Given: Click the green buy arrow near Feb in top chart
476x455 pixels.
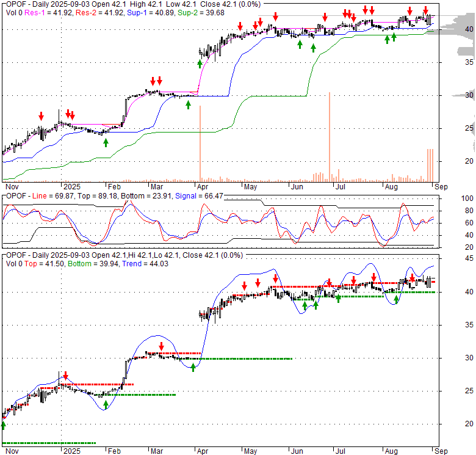Looking at the screenshot, I should [106, 142].
